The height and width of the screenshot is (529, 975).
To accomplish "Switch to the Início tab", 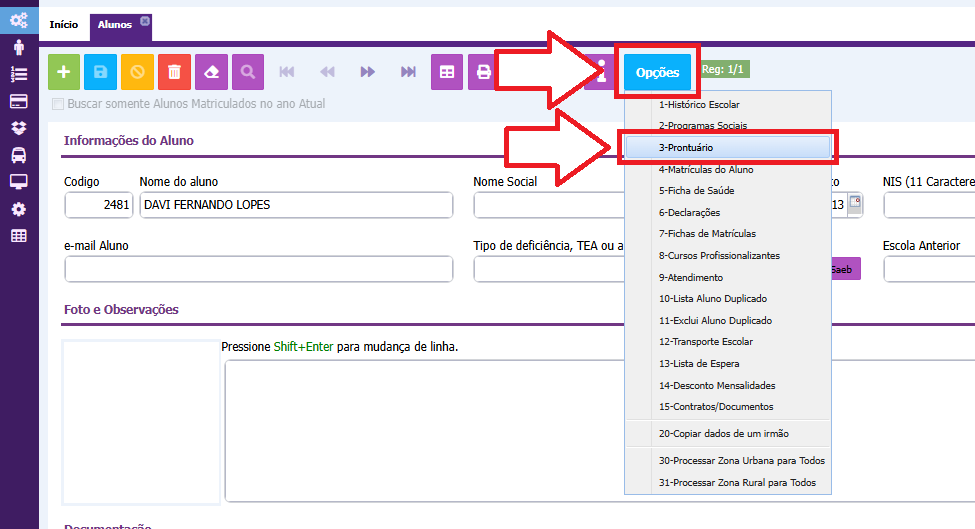I will (x=64, y=25).
